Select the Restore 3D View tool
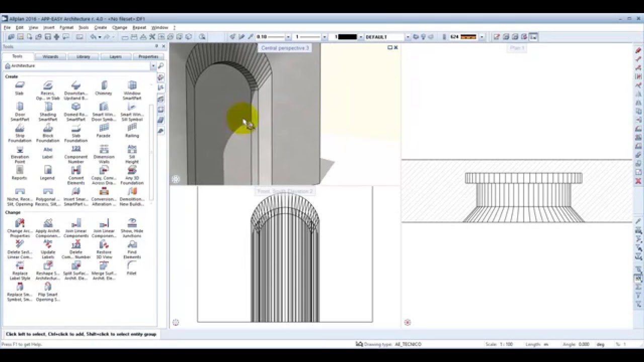Screen dimensions: 644x362 104,249
